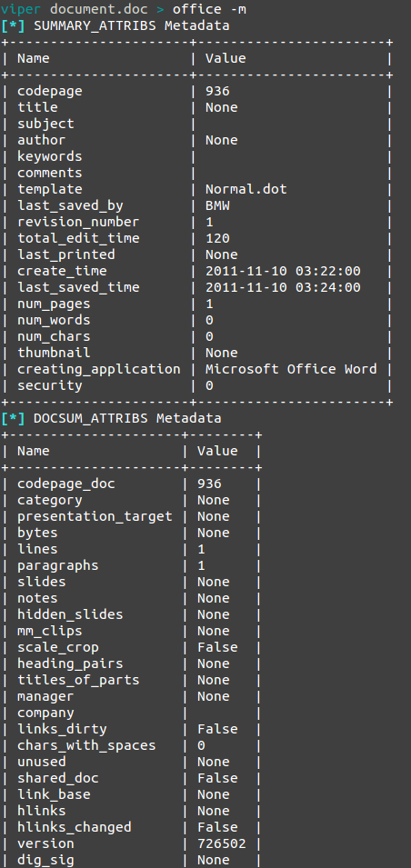This screenshot has width=411, height=868.
Task: Select the 'slides' row name
Action: (x=42, y=582)
